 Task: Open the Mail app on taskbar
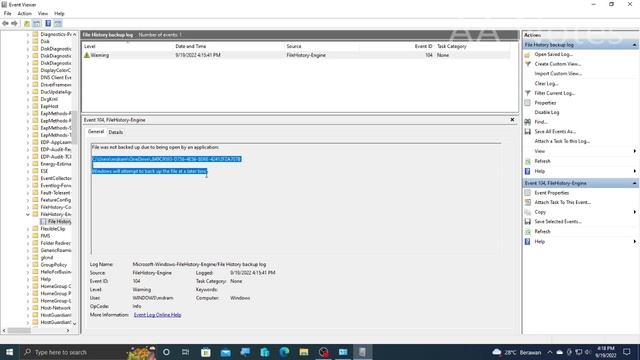coord(225,352)
